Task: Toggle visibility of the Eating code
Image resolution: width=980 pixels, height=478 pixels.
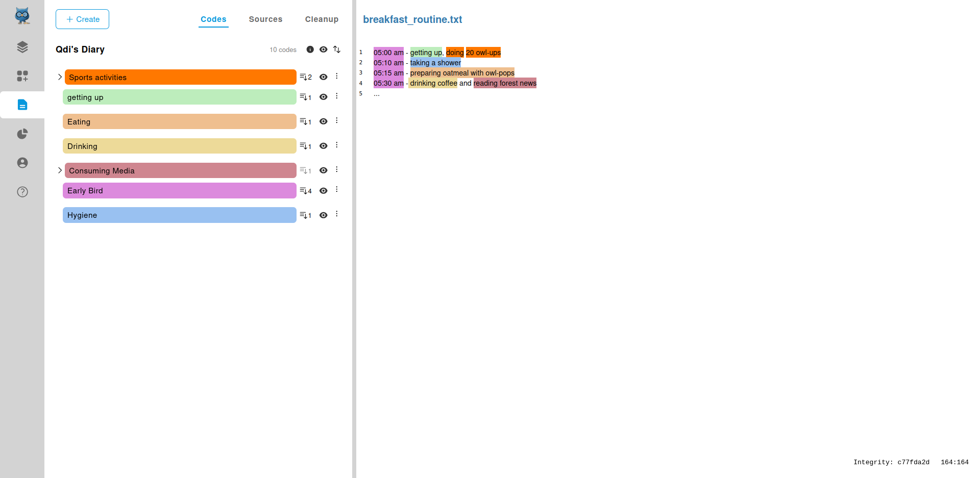Action: pyautogui.click(x=323, y=121)
